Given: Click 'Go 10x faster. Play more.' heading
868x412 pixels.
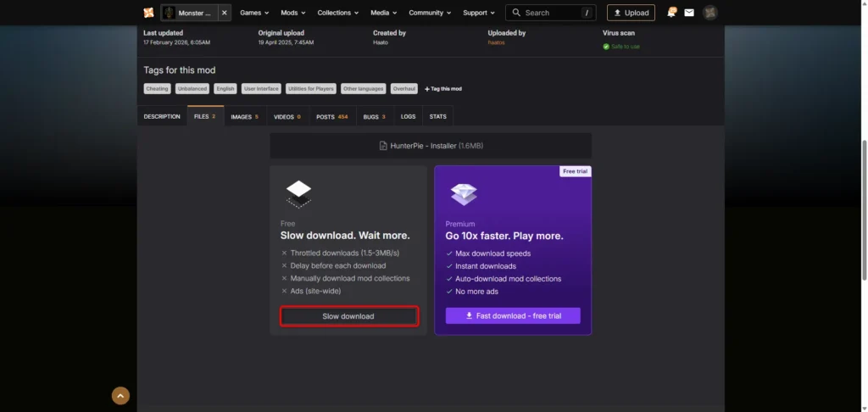Looking at the screenshot, I should 504,236.
